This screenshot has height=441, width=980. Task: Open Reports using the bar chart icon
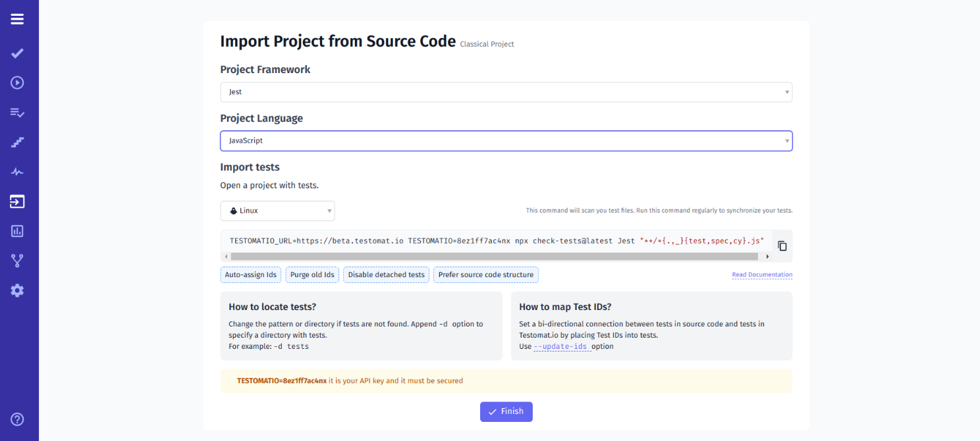(17, 231)
